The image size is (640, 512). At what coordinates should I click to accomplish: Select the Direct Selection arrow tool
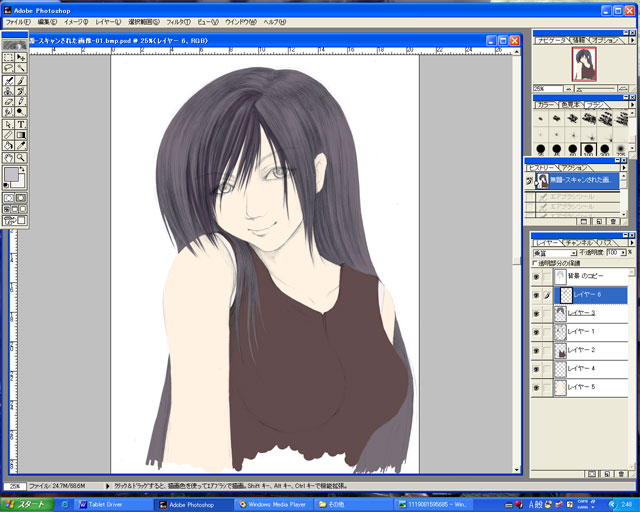click(9, 124)
